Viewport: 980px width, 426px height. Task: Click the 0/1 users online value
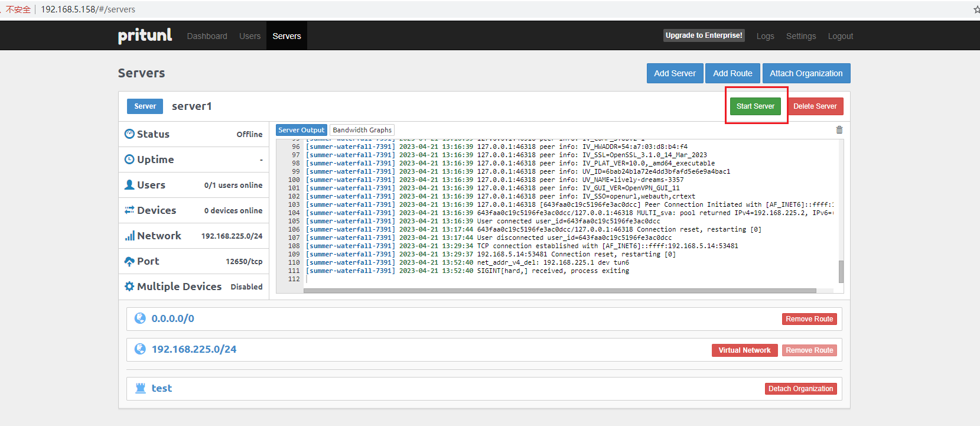click(x=233, y=186)
